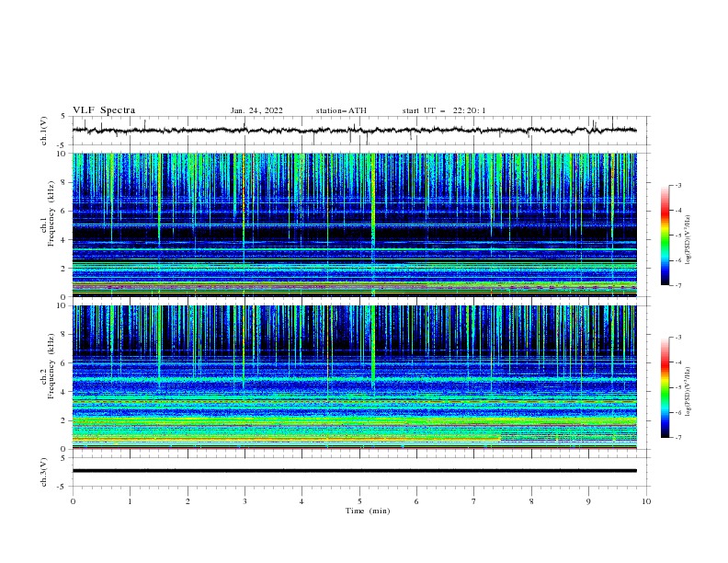Click the "ch.3(V)" waveform axis label
Image resolution: width=728 pixels, height=563 pixels.
pyautogui.click(x=44, y=472)
